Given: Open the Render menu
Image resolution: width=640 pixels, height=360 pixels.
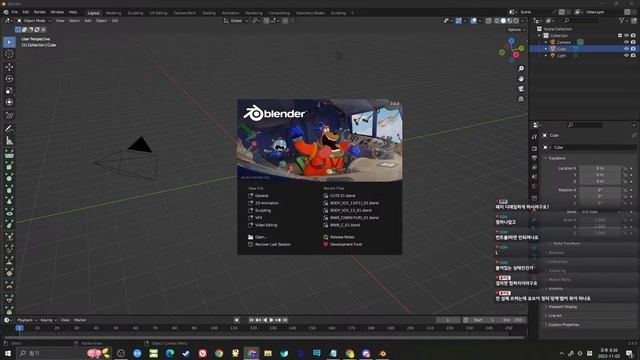Looking at the screenshot, I should click(40, 12).
